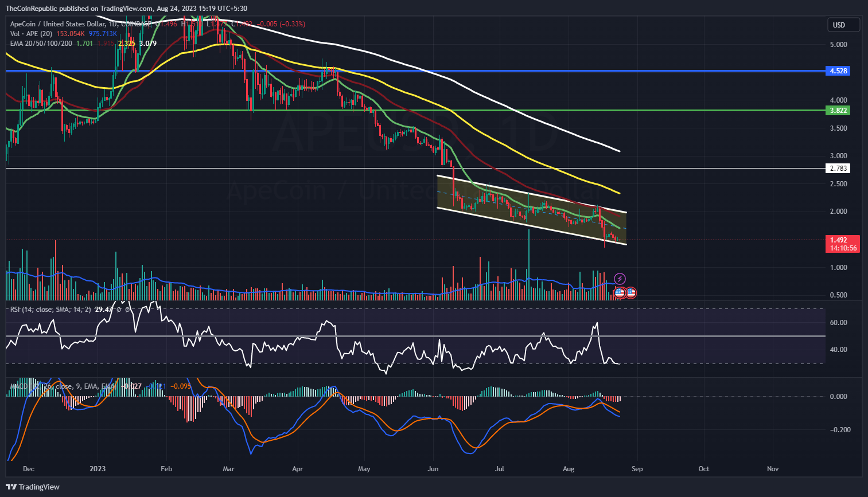Click the first US flag economic event icon
Viewport: 868px width, 497px height.
pos(620,293)
